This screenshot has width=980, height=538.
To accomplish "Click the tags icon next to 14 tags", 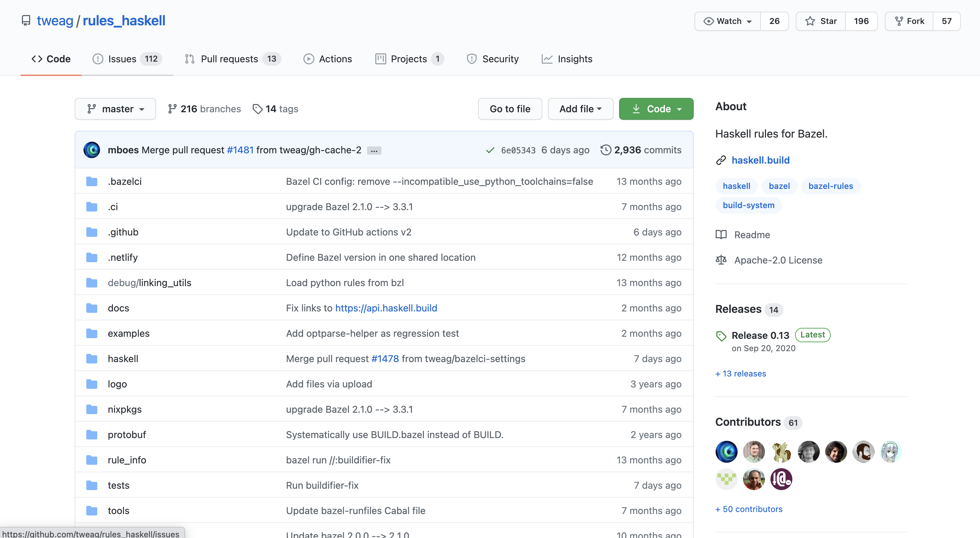I will click(257, 109).
